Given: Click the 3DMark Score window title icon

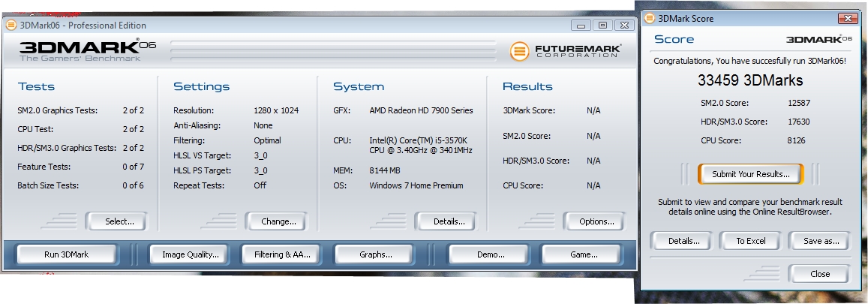Looking at the screenshot, I should 650,18.
